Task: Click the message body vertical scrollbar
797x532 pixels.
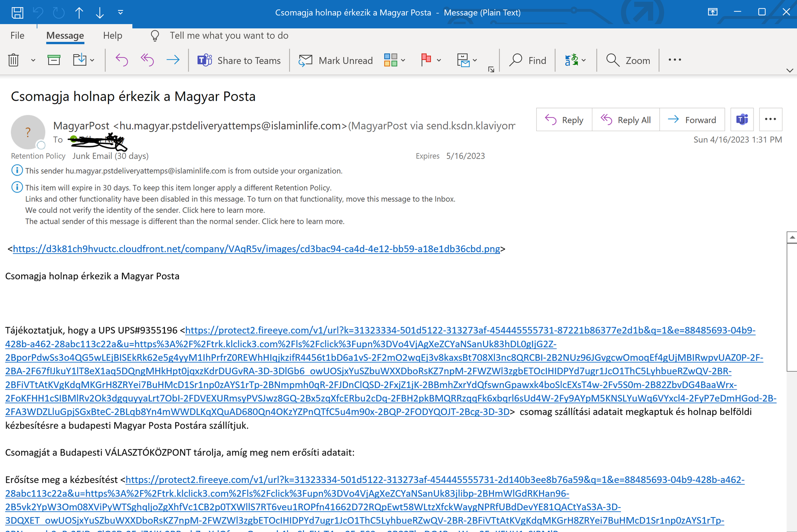Action: (792, 307)
